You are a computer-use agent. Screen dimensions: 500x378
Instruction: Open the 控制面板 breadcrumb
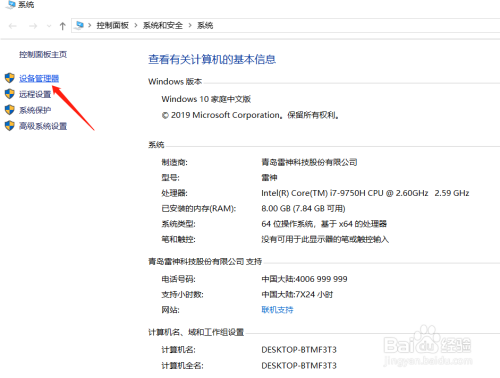tap(112, 25)
